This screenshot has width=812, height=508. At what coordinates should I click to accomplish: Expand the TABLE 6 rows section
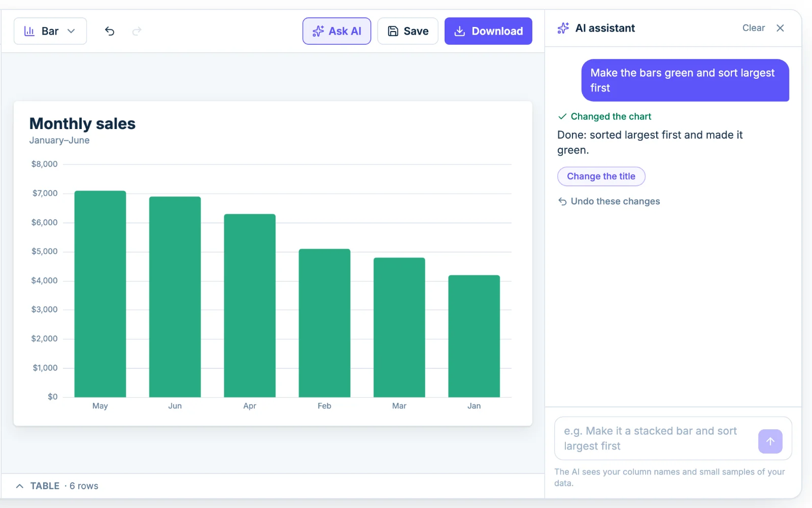[57, 486]
